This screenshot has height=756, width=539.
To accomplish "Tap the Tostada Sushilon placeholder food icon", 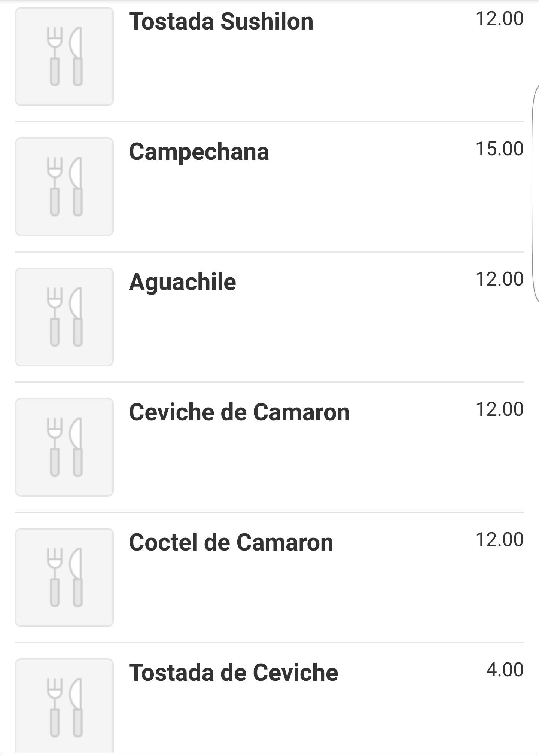I will (x=64, y=57).
